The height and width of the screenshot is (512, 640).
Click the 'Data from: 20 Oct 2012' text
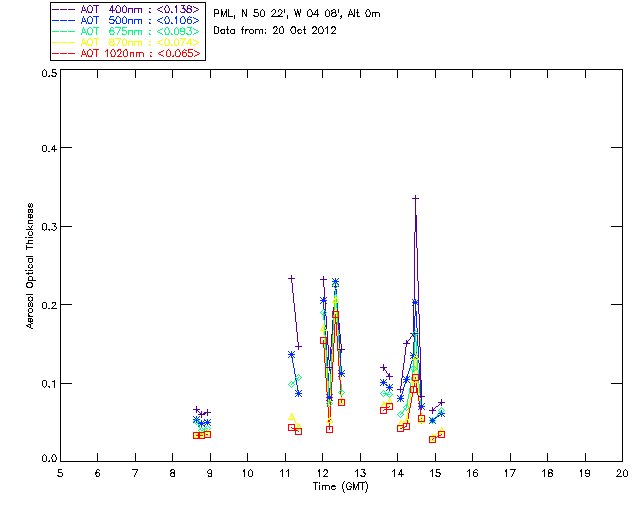pos(275,30)
